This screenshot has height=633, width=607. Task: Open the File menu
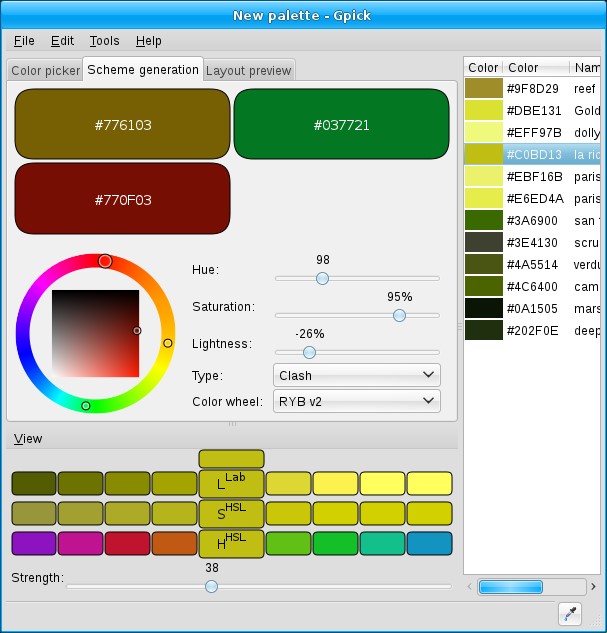pyautogui.click(x=24, y=41)
